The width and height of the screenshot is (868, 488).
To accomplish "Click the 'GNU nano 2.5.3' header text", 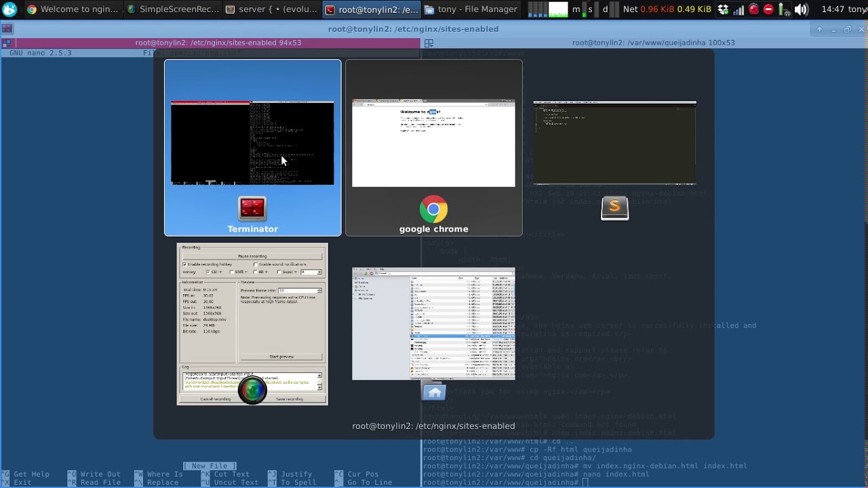I will click(x=40, y=53).
